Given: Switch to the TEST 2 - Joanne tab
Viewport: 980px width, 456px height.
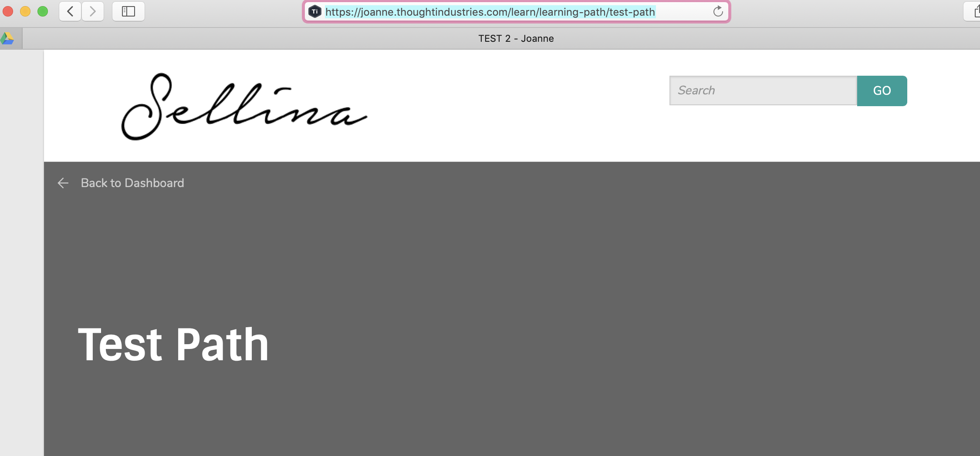Looking at the screenshot, I should coord(516,38).
